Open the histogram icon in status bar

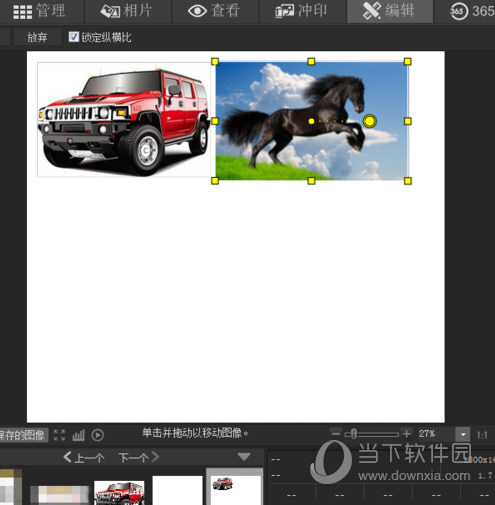(x=79, y=435)
